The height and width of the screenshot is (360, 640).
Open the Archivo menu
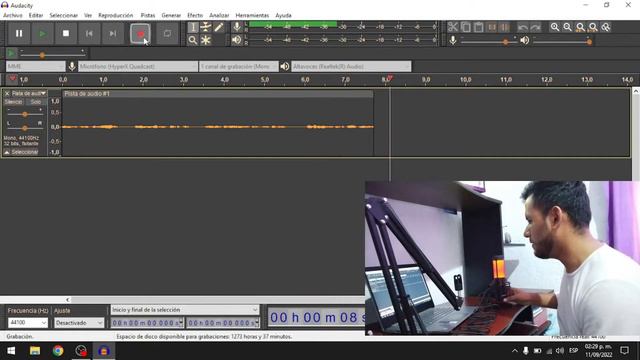click(x=13, y=15)
